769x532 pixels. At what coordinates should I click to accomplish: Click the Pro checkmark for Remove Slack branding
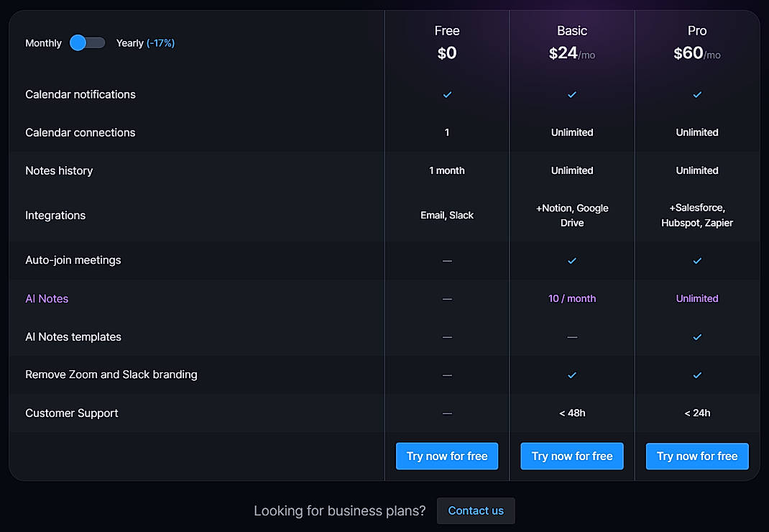(x=697, y=375)
